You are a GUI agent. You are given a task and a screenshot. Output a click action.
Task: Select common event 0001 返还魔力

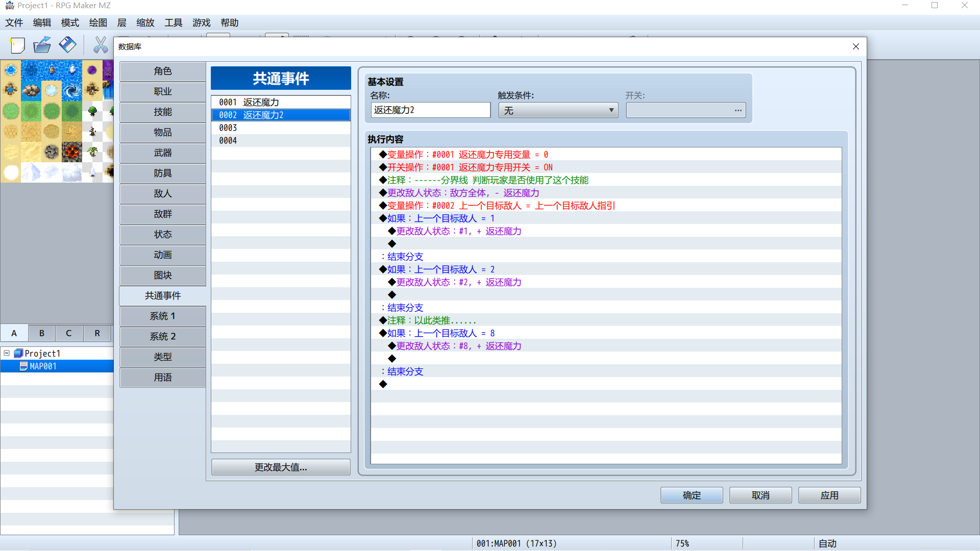click(281, 102)
